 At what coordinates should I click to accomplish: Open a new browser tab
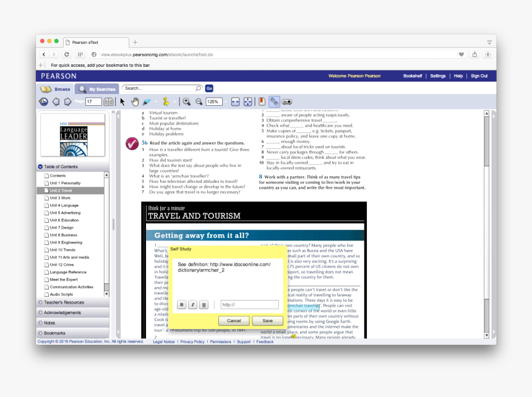tap(135, 42)
